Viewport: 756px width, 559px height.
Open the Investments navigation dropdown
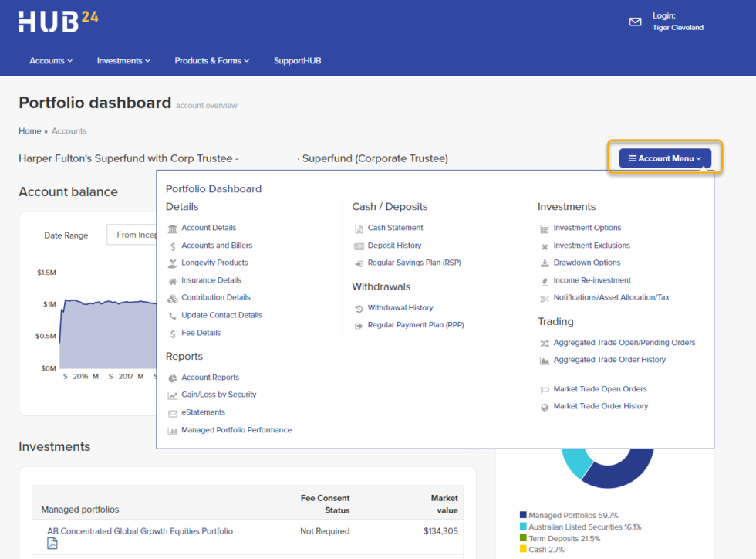tap(123, 61)
